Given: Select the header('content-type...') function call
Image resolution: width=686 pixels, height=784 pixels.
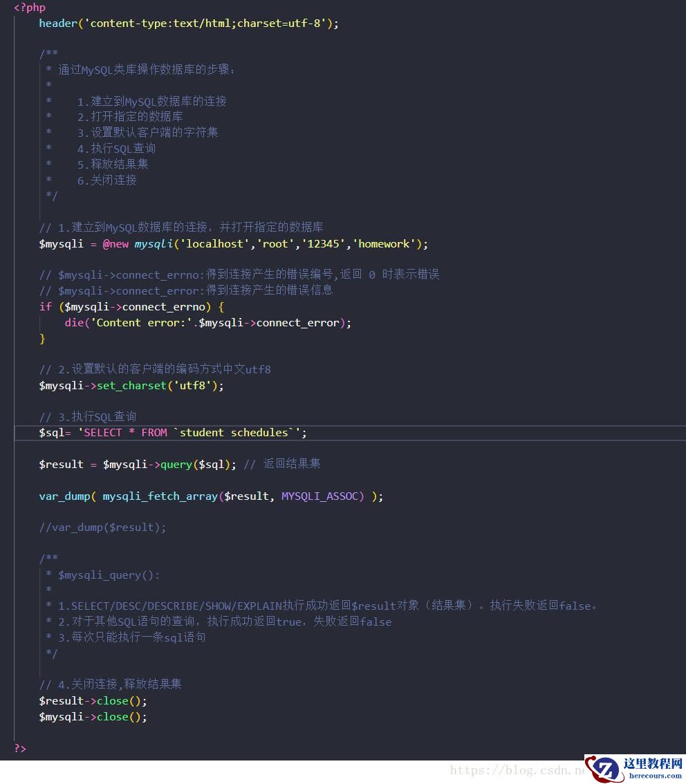Looking at the screenshot, I should (187, 23).
